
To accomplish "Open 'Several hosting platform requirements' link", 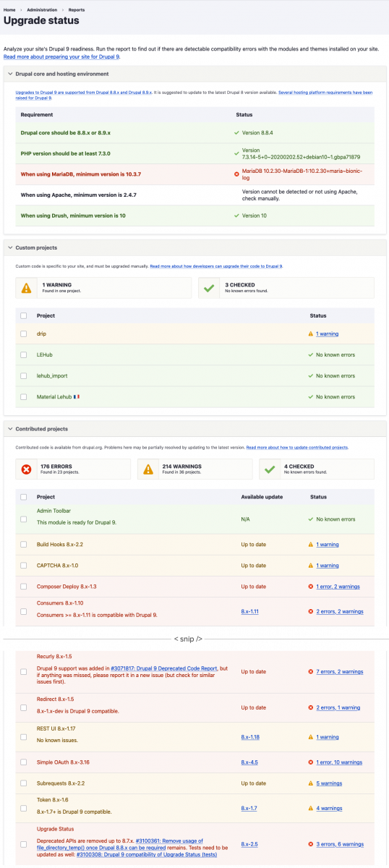I will point(194,95).
